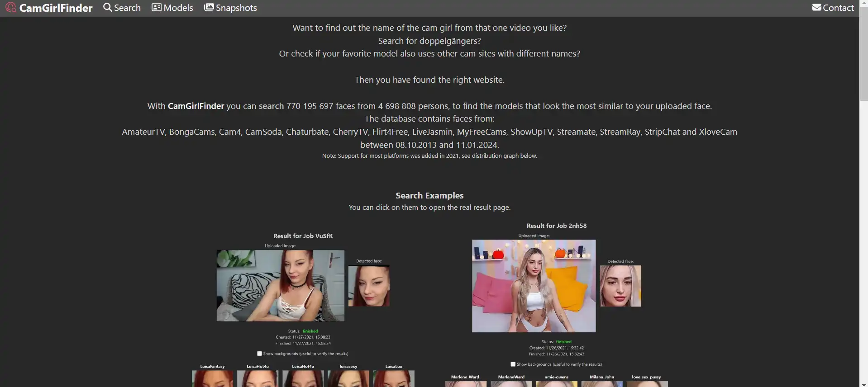868x387 pixels.
Task: Click the page scrollbar's up arrow
Action: pyautogui.click(x=863, y=3)
